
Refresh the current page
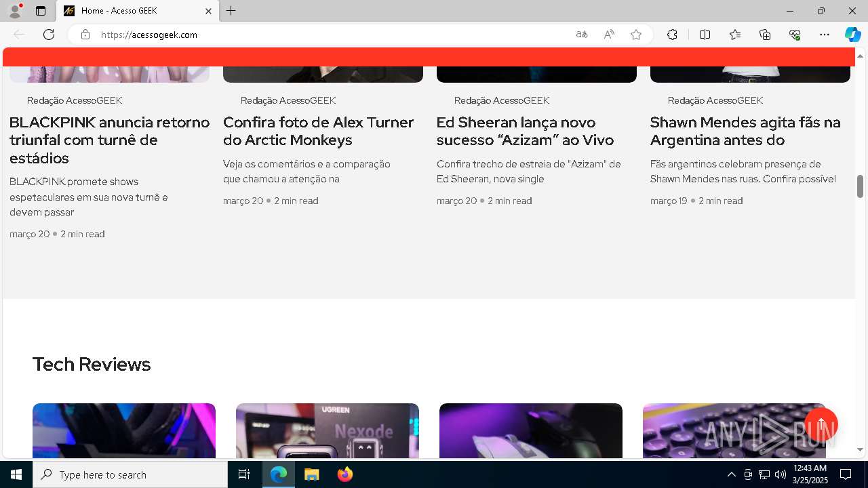click(49, 35)
